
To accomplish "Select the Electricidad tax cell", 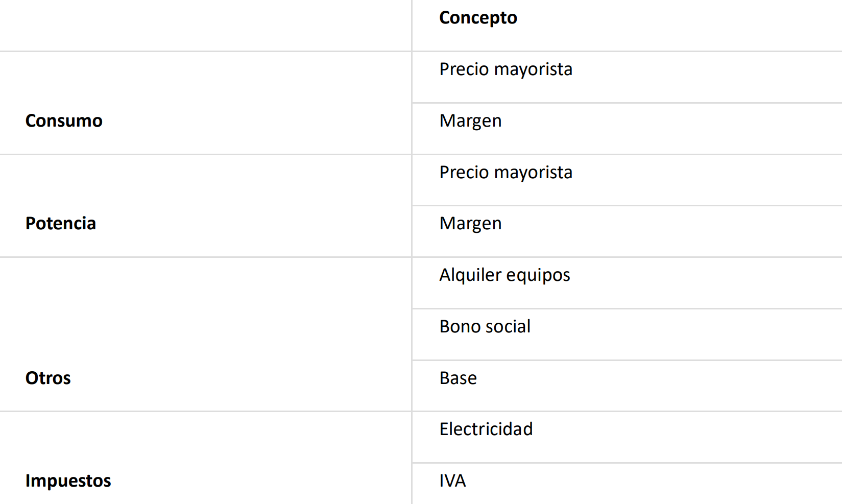I will [x=486, y=429].
